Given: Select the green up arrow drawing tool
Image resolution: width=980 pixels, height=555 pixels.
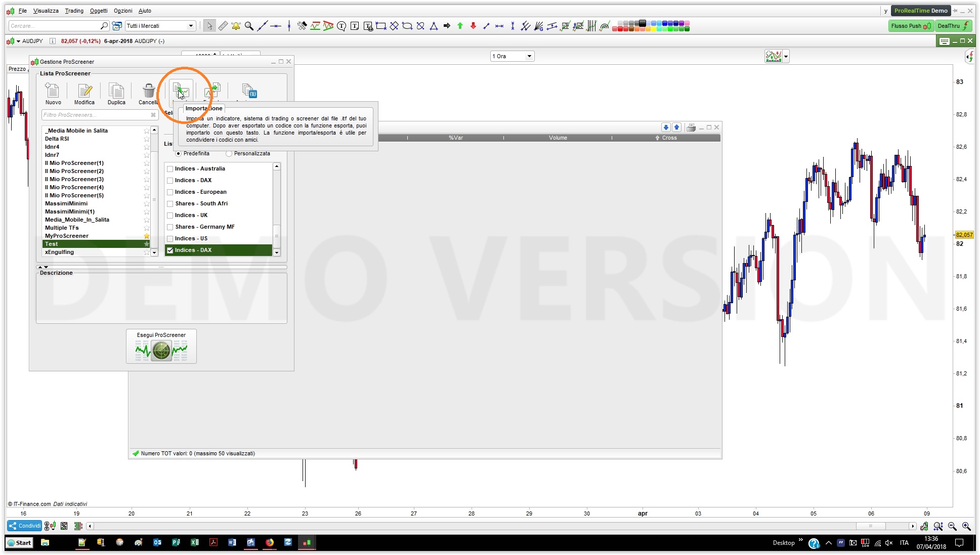Looking at the screenshot, I should click(460, 26).
